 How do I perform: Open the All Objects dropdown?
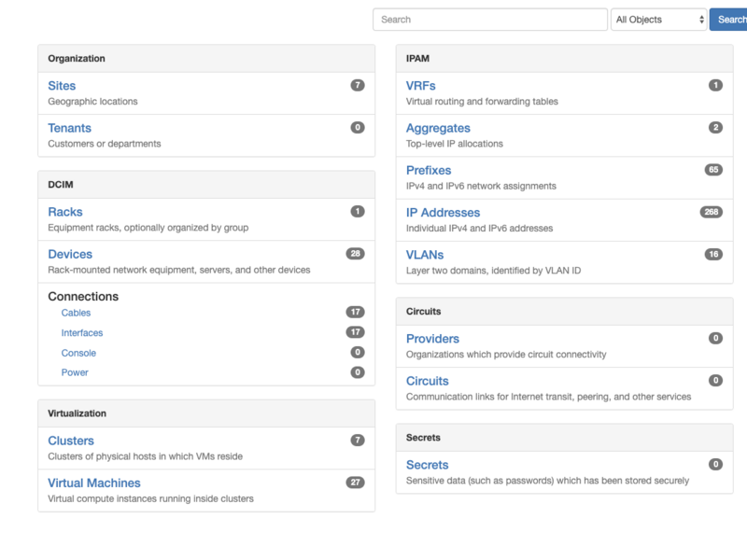pyautogui.click(x=658, y=20)
